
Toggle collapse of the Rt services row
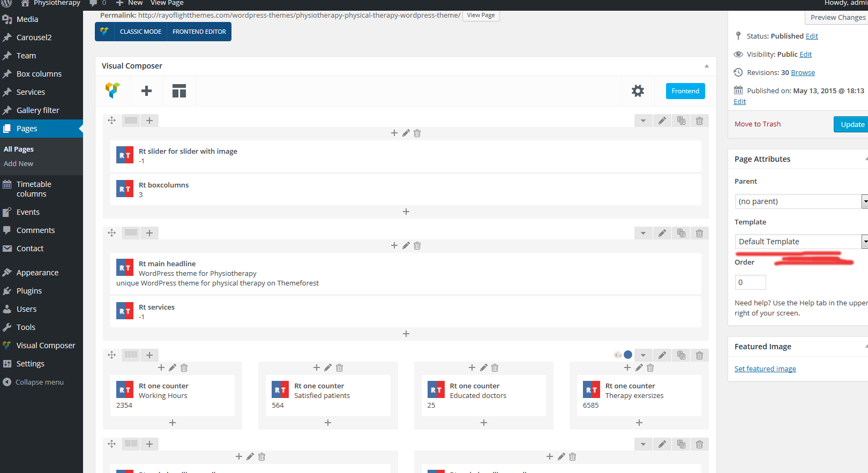coord(643,233)
